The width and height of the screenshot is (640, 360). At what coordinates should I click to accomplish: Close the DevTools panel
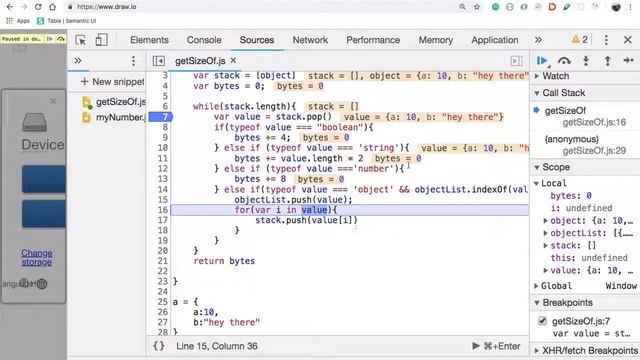628,40
